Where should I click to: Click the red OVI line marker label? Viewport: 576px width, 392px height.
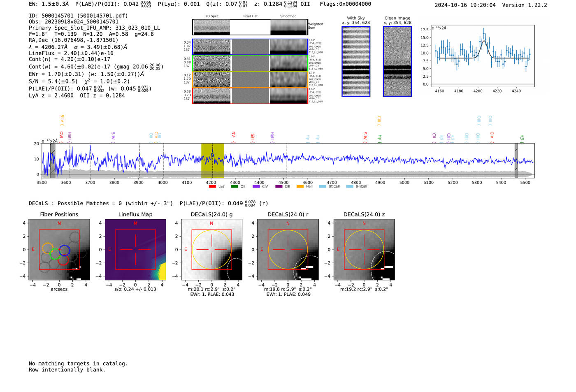[61, 135]
